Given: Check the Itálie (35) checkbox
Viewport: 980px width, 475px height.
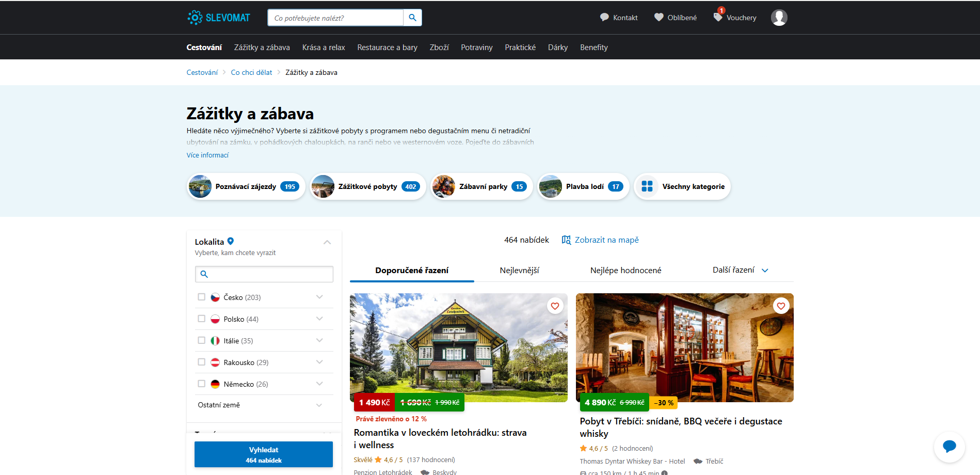Looking at the screenshot, I should [202, 340].
